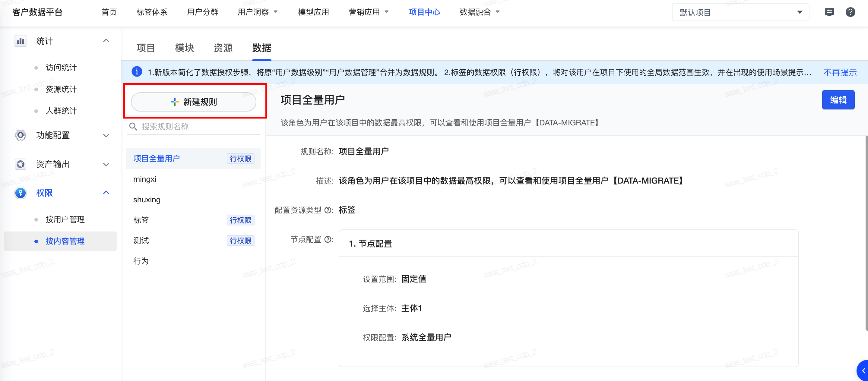The width and height of the screenshot is (868, 381).
Task: Select the 数据 tab
Action: 262,48
